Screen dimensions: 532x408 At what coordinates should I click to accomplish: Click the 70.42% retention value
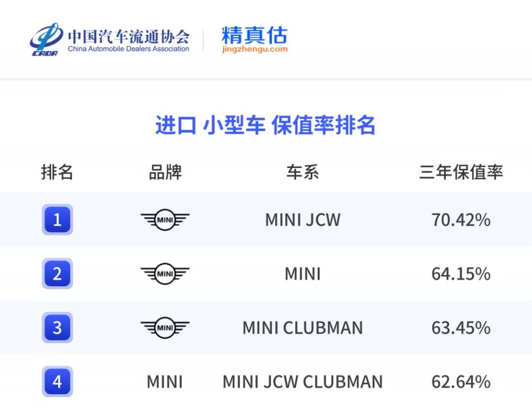(x=461, y=220)
